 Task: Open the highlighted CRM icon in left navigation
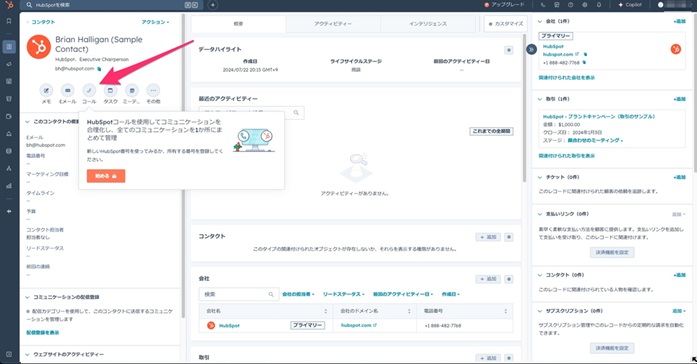9,47
